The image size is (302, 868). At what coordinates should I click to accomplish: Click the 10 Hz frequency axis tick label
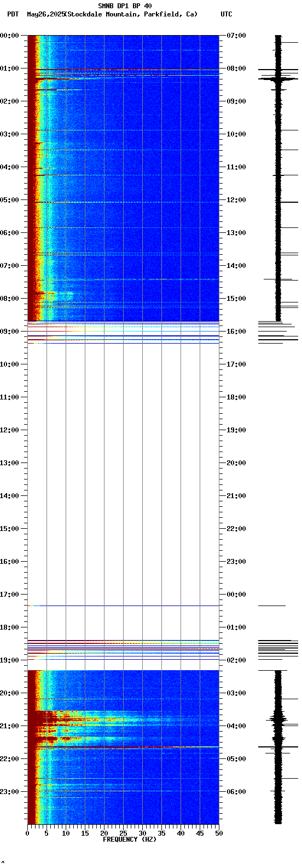click(66, 833)
